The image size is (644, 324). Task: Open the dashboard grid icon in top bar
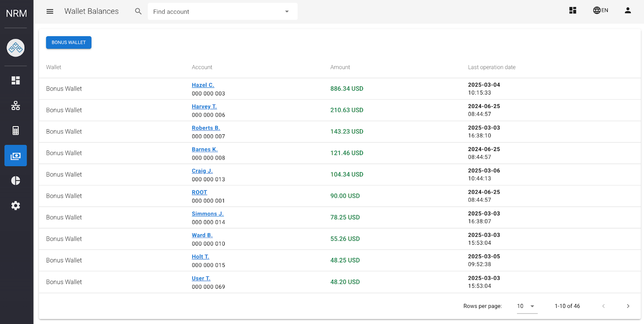coord(573,10)
